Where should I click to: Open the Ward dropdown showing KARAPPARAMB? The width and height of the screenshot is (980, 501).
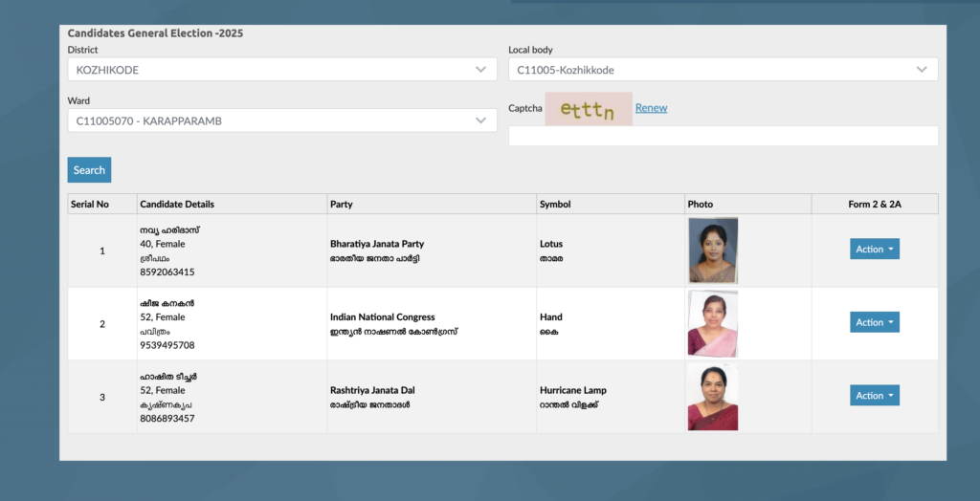point(281,120)
